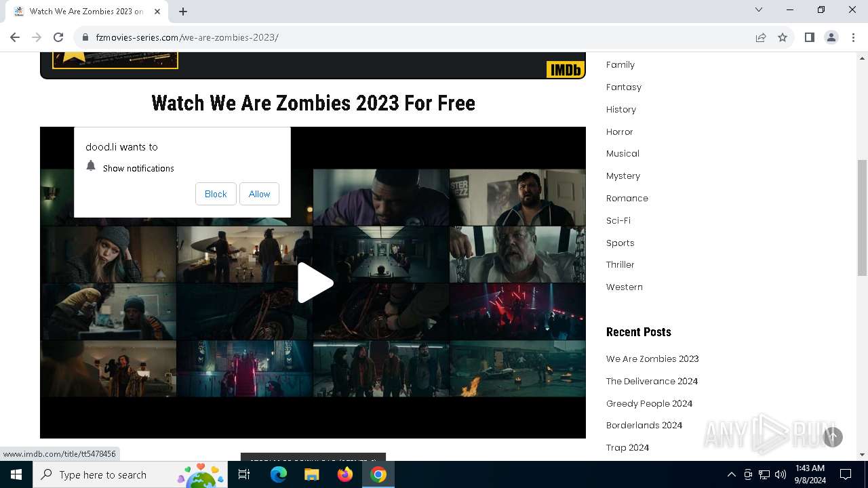Open recent post The Deliverance 2024
The image size is (868, 488).
click(652, 381)
